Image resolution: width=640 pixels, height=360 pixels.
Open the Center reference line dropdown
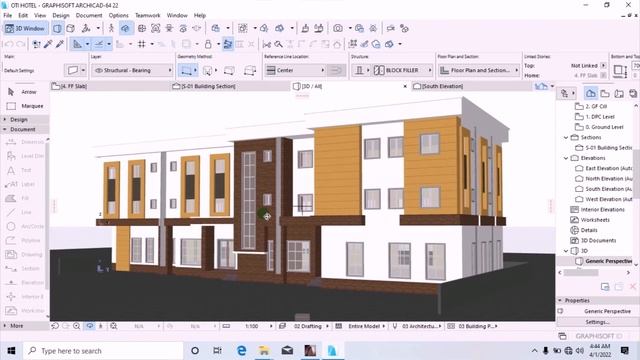point(295,70)
